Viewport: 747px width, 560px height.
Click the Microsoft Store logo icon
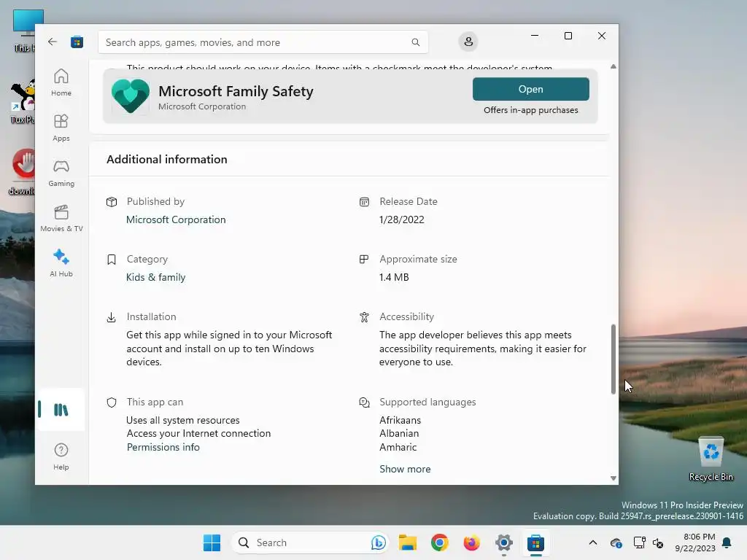[x=77, y=42]
